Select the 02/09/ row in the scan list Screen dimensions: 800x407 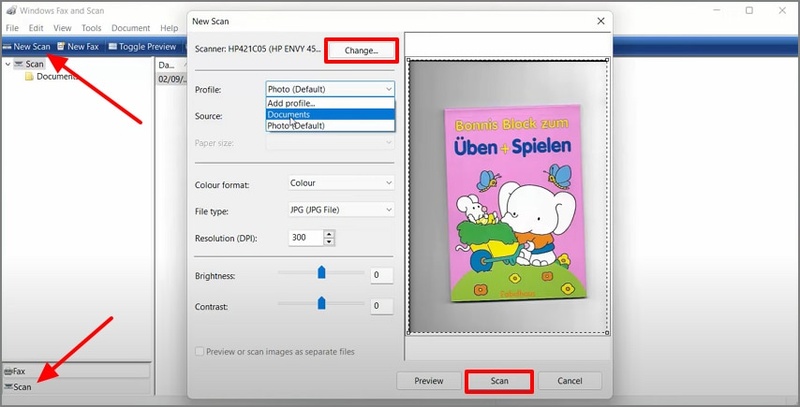(171, 79)
